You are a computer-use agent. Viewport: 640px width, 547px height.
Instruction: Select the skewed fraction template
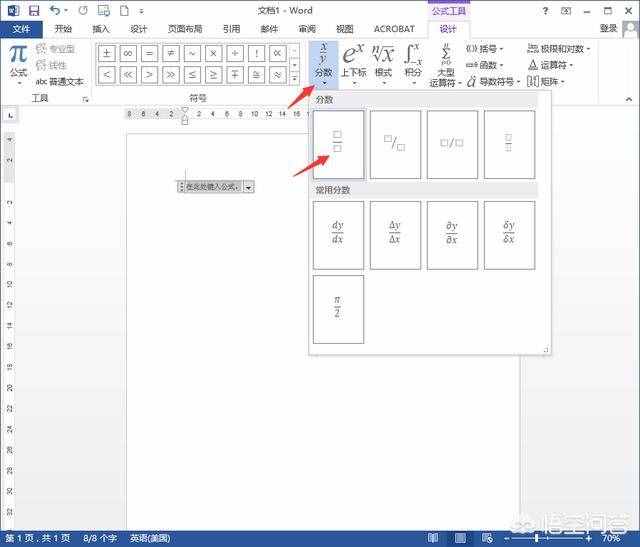click(x=395, y=145)
